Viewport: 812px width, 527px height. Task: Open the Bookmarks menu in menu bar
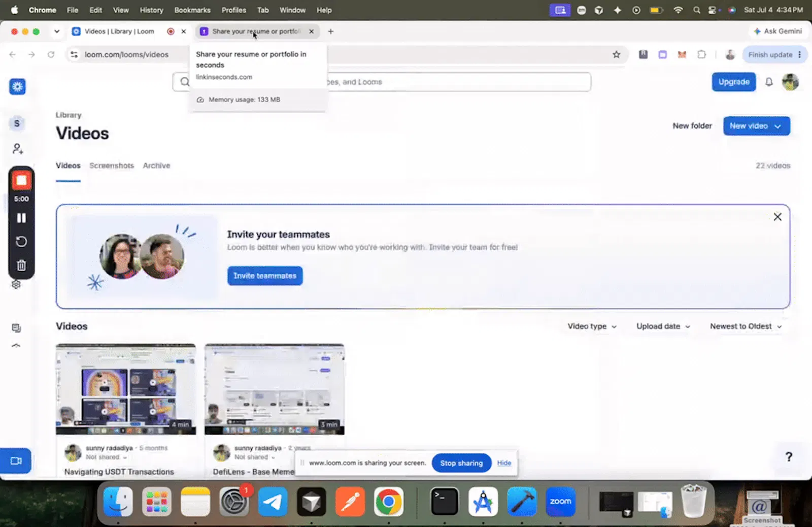[x=192, y=10]
